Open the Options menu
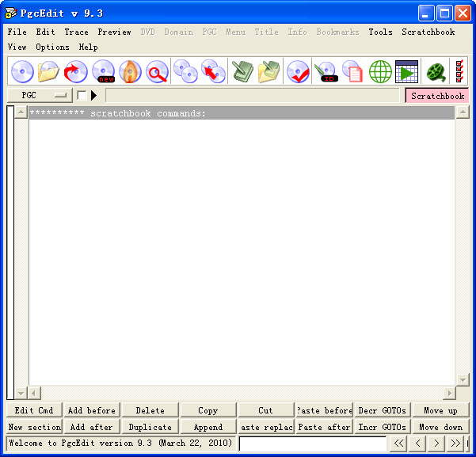476x457 pixels. (52, 47)
